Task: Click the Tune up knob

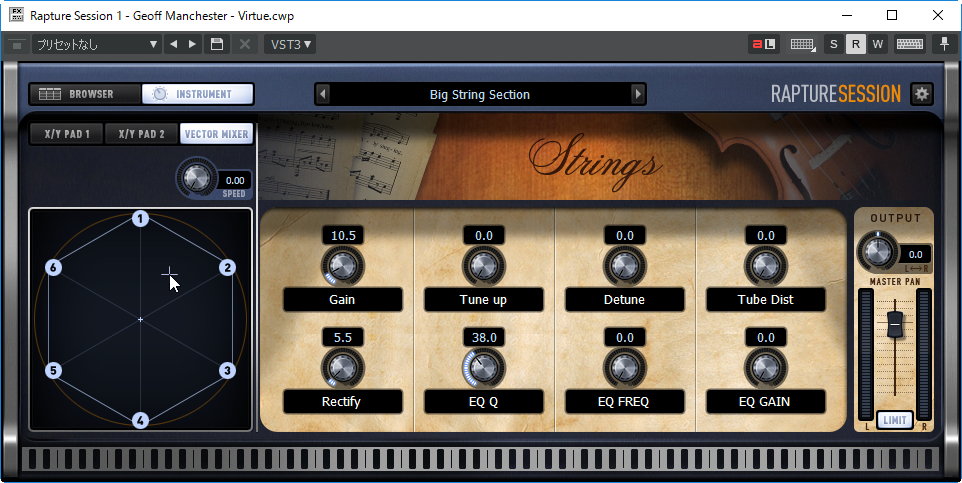Action: point(483,266)
